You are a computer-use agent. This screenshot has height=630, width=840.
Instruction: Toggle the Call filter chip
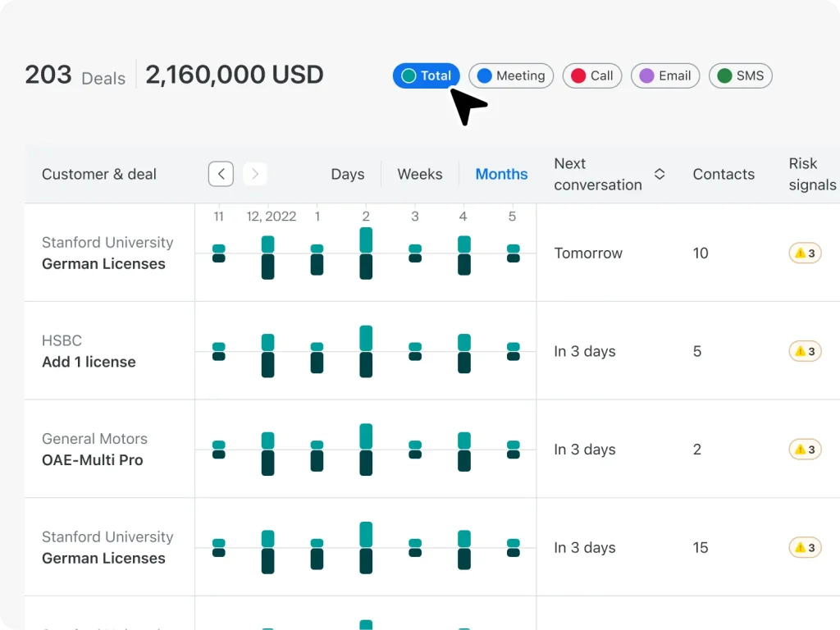click(x=591, y=75)
